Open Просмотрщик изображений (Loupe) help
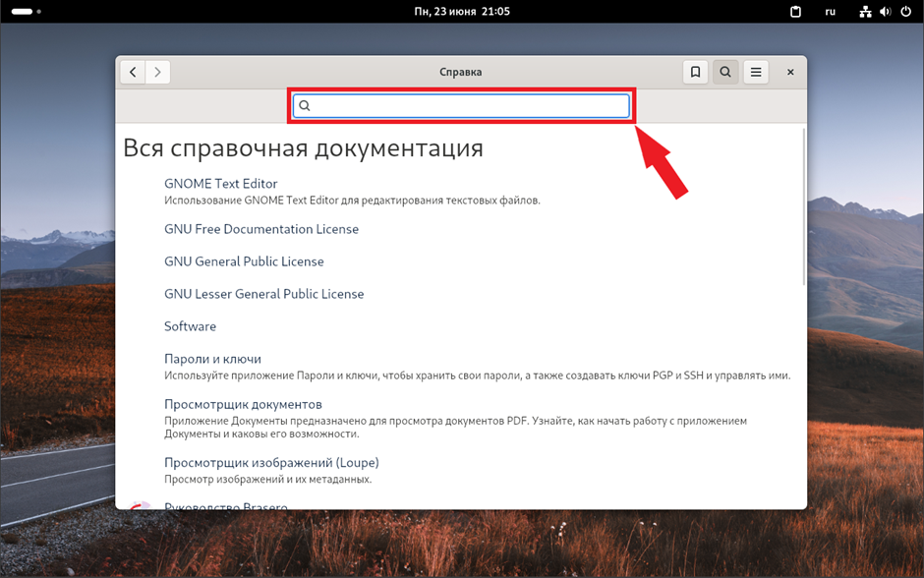 pos(271,462)
